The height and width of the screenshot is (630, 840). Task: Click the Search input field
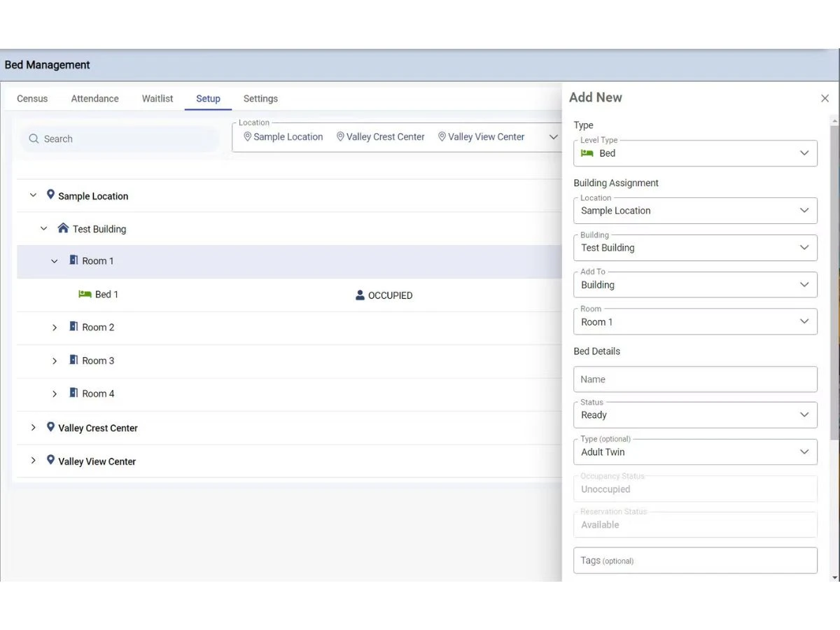[120, 139]
